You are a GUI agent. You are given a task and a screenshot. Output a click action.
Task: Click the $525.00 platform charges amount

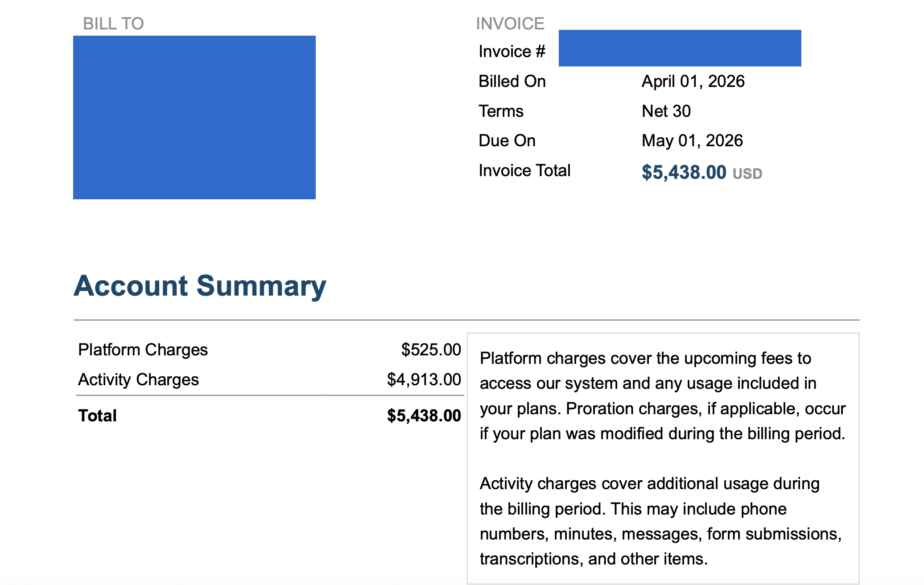431,350
